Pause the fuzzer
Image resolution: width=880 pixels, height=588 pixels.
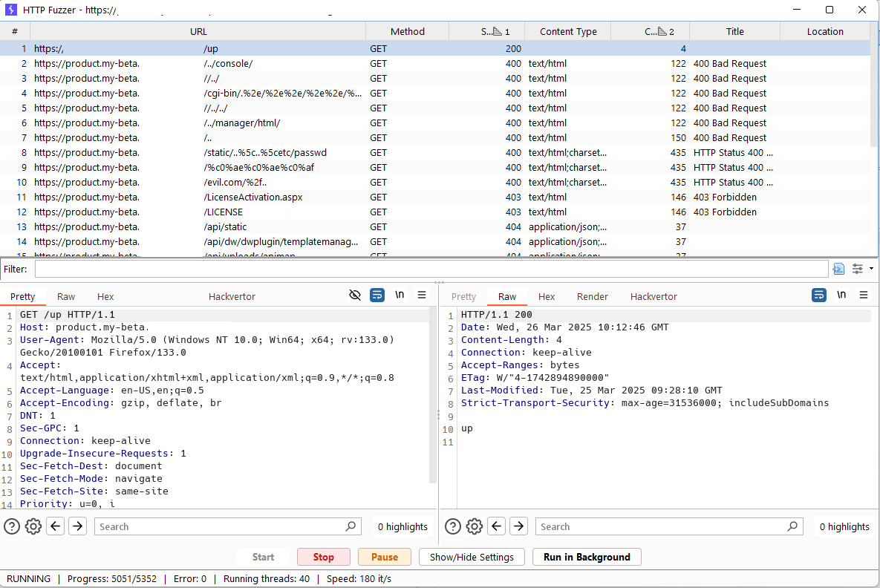tap(385, 557)
